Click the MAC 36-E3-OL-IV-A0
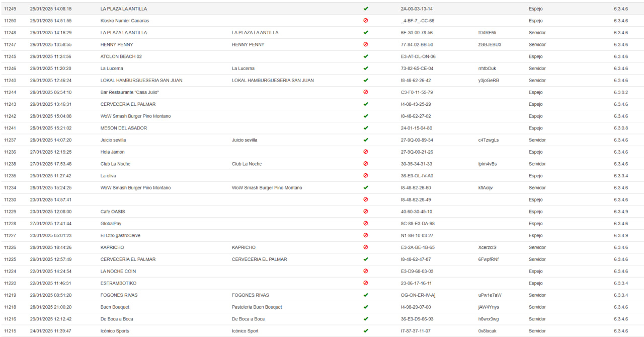The height and width of the screenshot is (337, 644). pos(417,176)
